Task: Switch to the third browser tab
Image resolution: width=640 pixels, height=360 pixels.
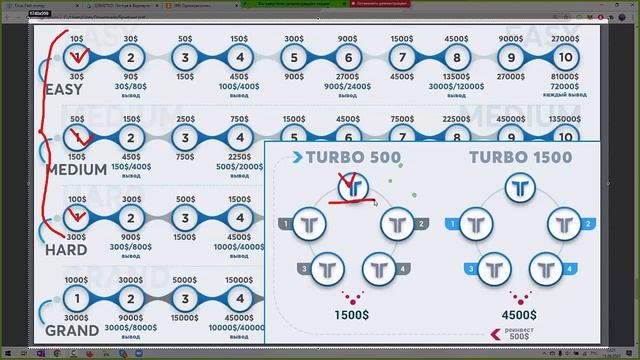Action: tap(202, 6)
